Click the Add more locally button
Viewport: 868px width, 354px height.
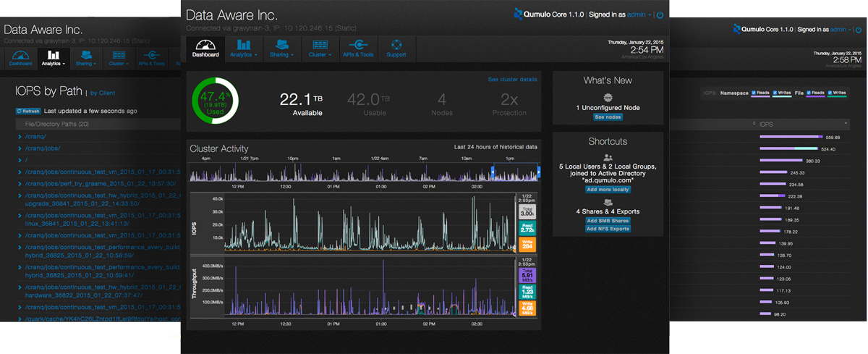point(608,189)
